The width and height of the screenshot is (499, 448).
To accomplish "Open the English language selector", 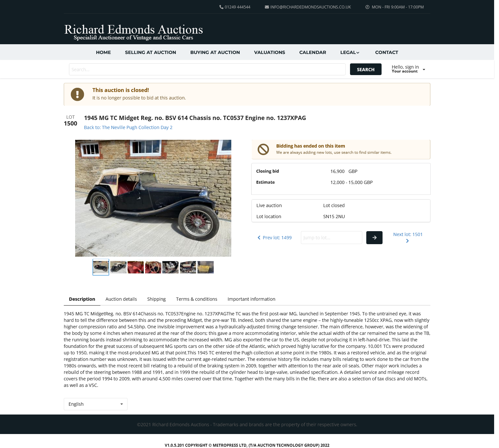I will 96,404.
